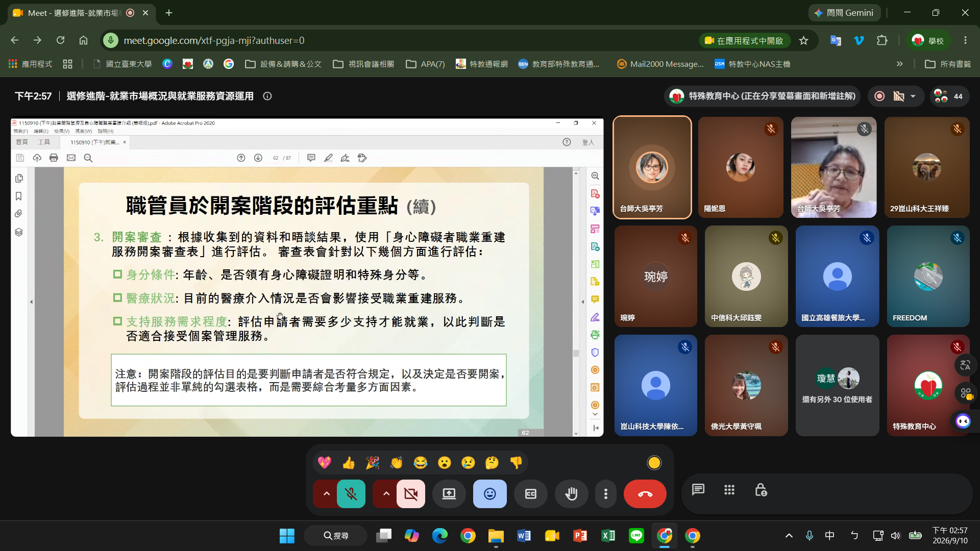980x551 pixels.
Task: Send the thumbs up reaction
Action: [349, 463]
